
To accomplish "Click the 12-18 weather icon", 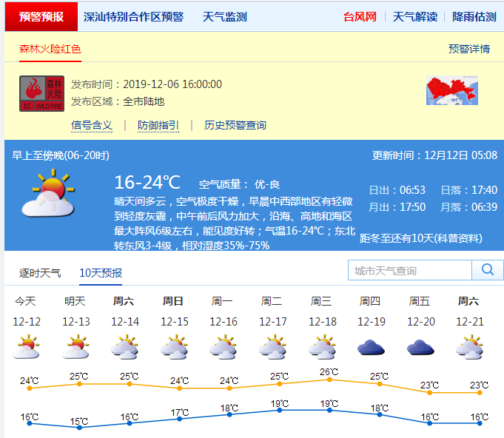I will point(322,347).
